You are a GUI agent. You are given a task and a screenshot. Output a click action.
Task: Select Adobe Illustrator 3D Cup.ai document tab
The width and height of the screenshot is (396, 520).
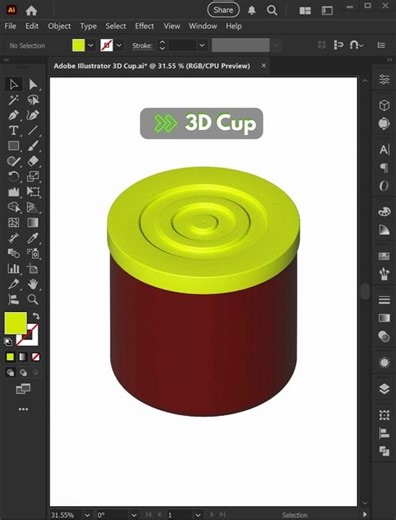pyautogui.click(x=152, y=66)
